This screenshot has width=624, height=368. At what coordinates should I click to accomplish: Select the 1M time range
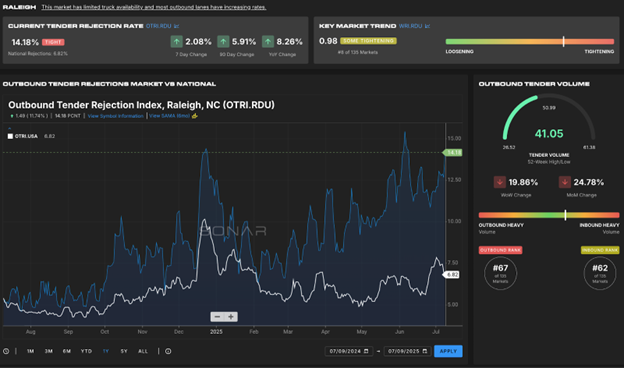[x=31, y=351]
